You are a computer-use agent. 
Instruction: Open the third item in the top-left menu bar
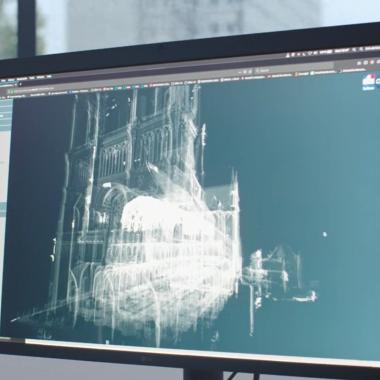click(x=21, y=79)
